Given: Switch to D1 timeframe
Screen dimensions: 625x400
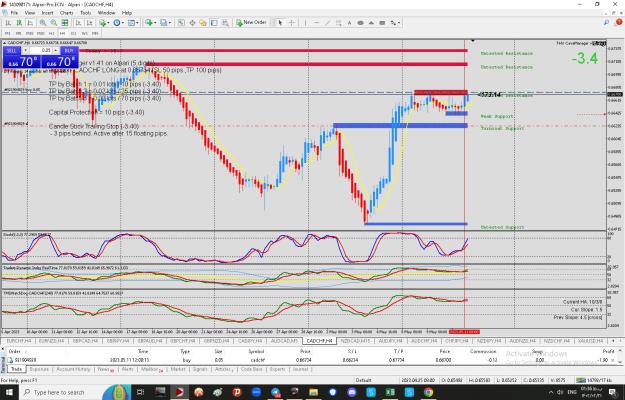Looking at the screenshot, I should 73,33.
